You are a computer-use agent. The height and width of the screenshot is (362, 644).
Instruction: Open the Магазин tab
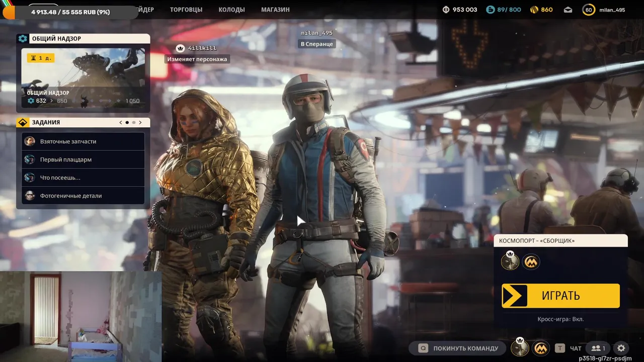click(x=275, y=10)
